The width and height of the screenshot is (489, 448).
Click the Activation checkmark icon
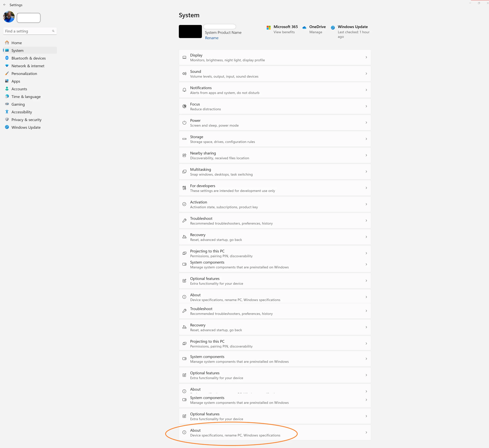pos(184,204)
